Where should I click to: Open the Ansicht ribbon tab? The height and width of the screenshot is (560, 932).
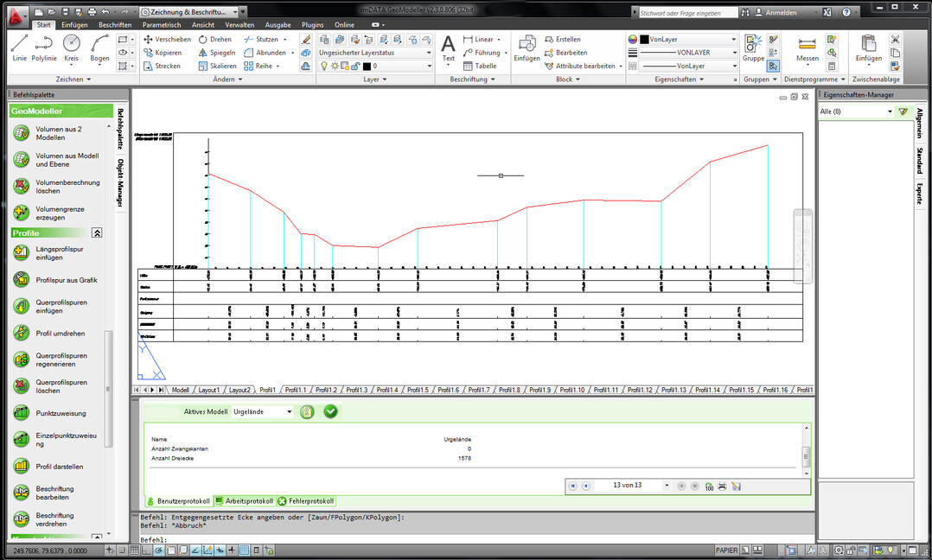coord(202,25)
